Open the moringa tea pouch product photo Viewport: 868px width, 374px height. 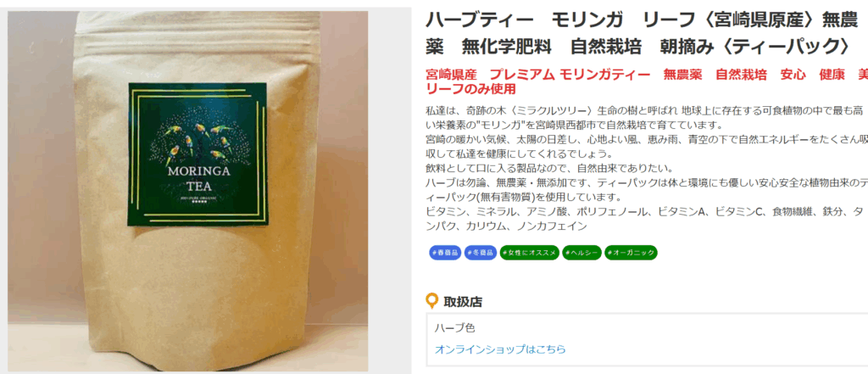pyautogui.click(x=187, y=191)
